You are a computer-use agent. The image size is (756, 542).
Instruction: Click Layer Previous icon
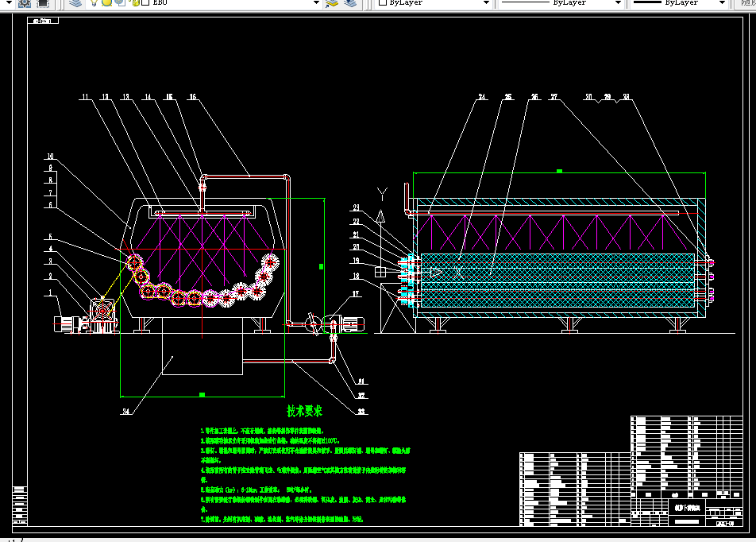pos(350,3)
